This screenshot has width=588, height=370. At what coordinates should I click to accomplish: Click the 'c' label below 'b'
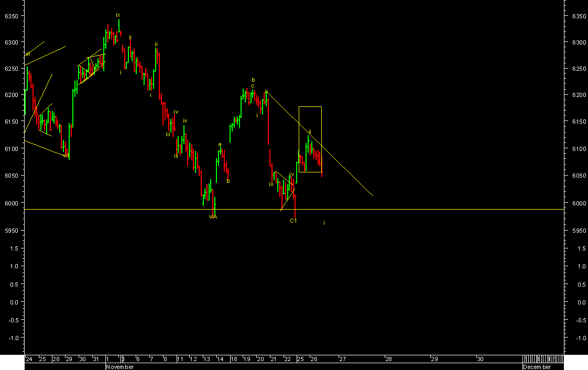(253, 86)
